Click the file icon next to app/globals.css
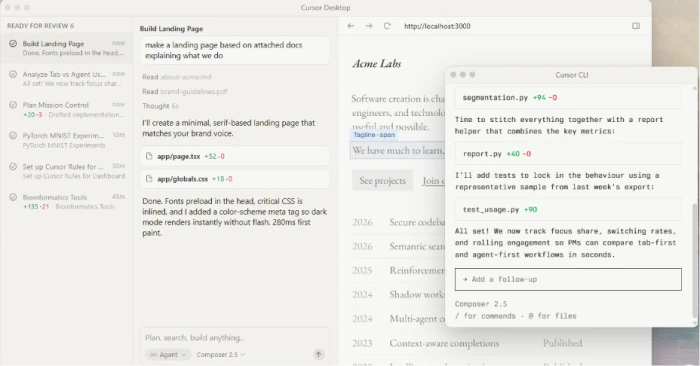This screenshot has height=366, width=700. [149, 179]
